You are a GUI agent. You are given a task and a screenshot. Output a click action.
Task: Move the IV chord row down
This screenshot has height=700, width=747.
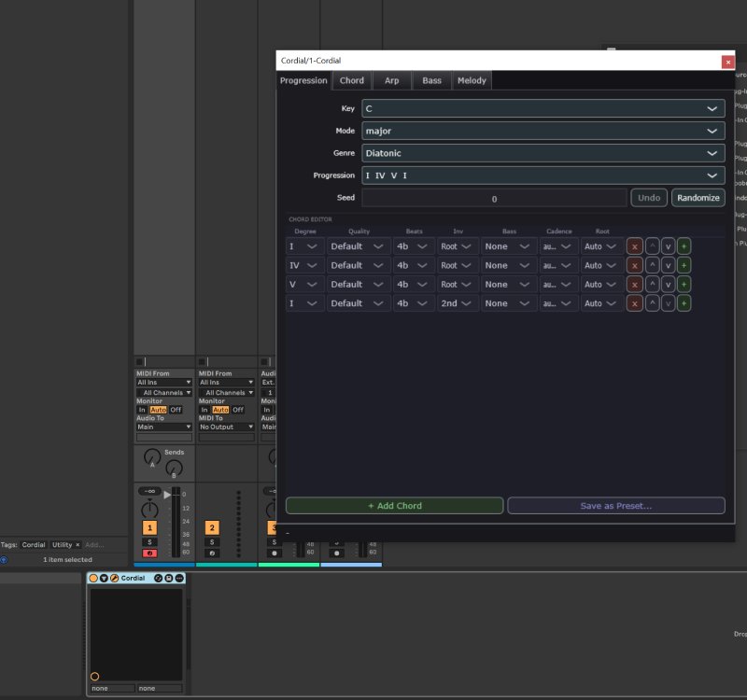point(668,266)
